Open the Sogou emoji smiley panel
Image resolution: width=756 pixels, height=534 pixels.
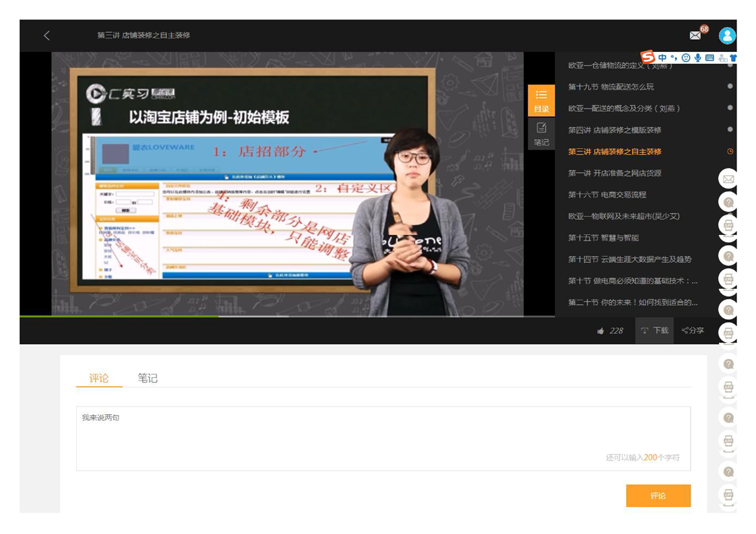(x=686, y=58)
